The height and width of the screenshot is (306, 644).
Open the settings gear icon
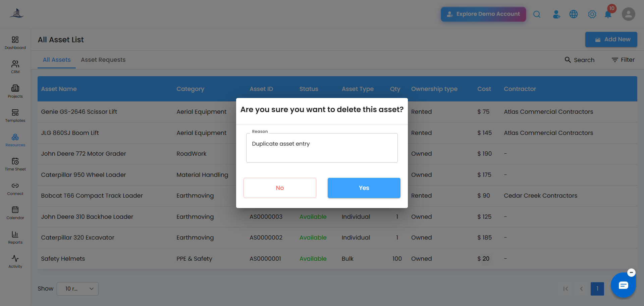[592, 14]
